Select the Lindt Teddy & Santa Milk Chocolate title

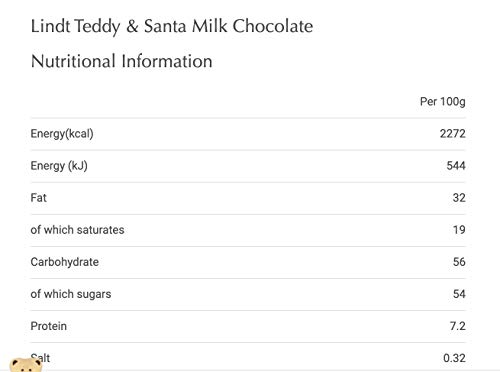pos(172,26)
